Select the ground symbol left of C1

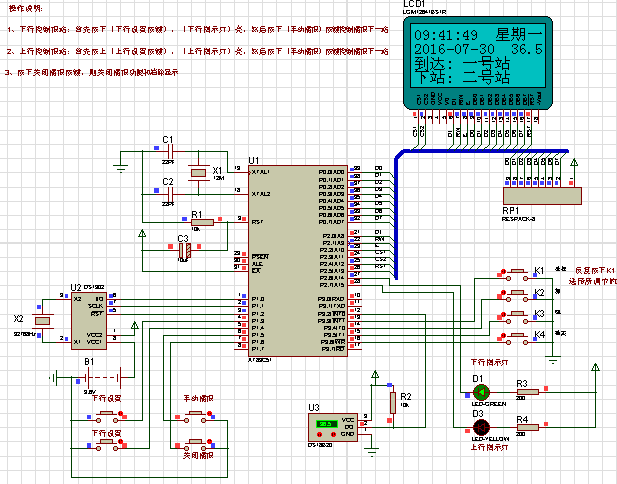[x=121, y=168]
